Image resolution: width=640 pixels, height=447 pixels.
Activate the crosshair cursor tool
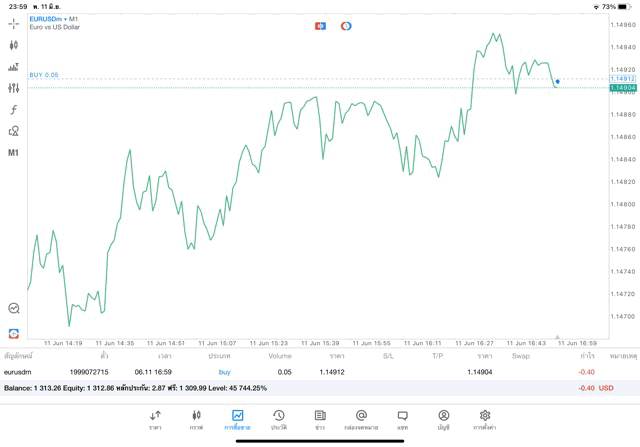14,23
